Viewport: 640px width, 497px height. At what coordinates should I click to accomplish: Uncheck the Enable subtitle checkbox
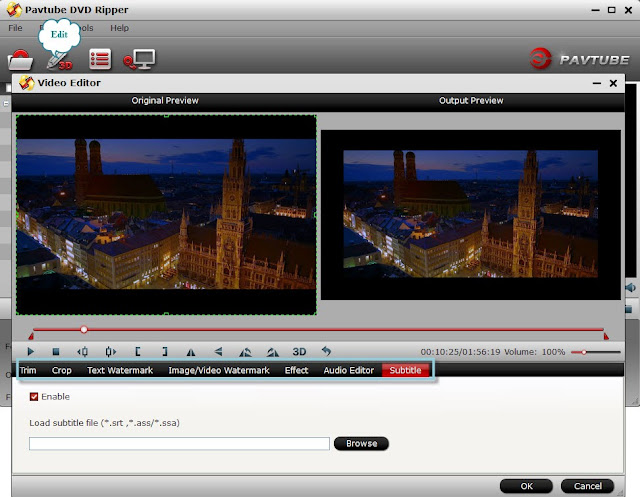[x=34, y=397]
